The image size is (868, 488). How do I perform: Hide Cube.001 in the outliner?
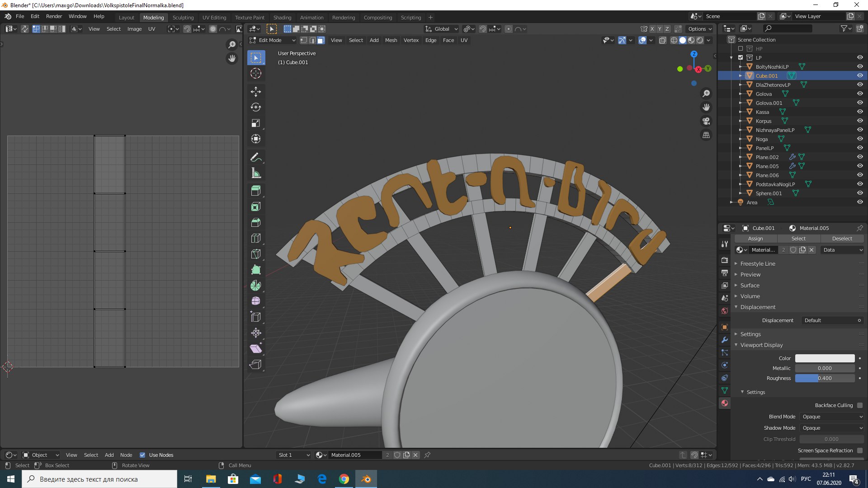[x=860, y=76]
